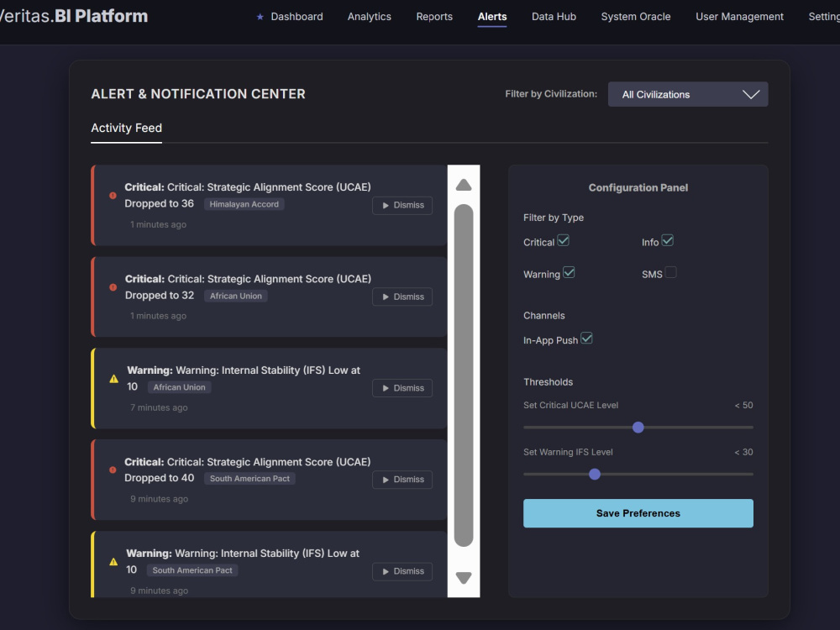Viewport: 840px width, 630px height.
Task: Click the Warning IFS Level slider handle
Action: (x=595, y=474)
